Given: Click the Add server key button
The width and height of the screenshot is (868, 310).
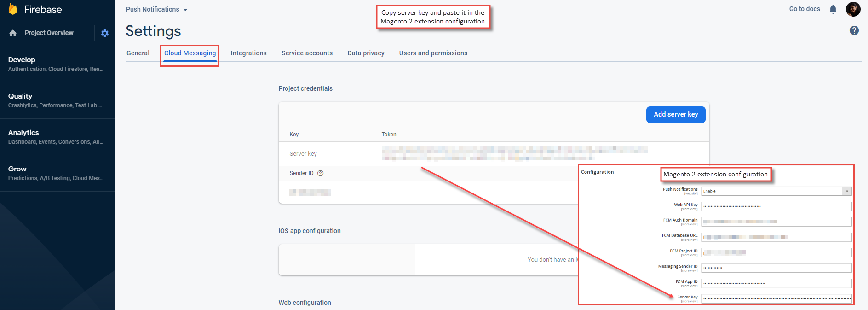Looking at the screenshot, I should tap(676, 115).
